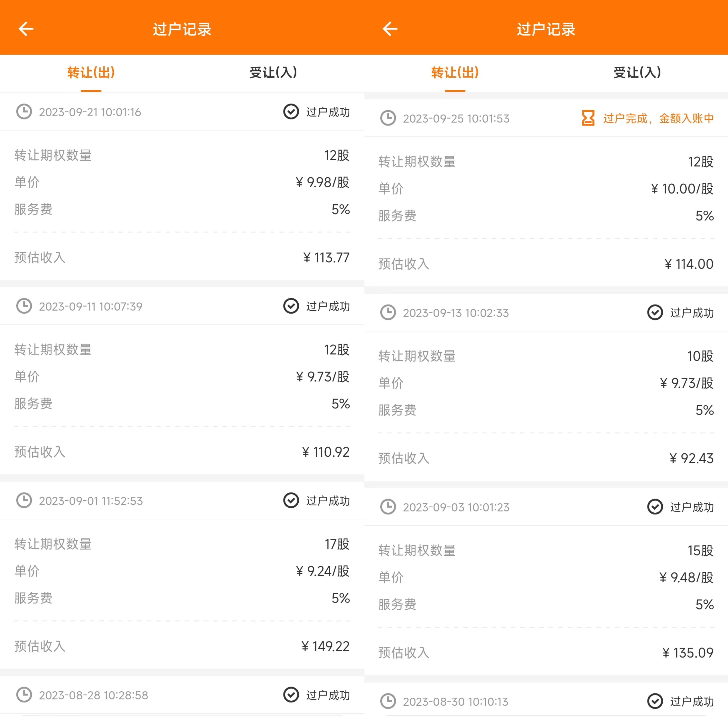Select the 转让(出) tab in the left panel

[91, 72]
